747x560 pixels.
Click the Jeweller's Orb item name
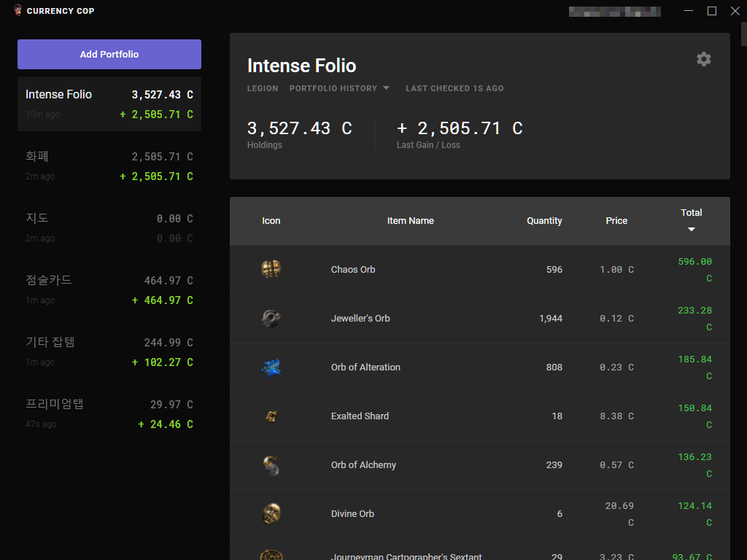click(360, 318)
